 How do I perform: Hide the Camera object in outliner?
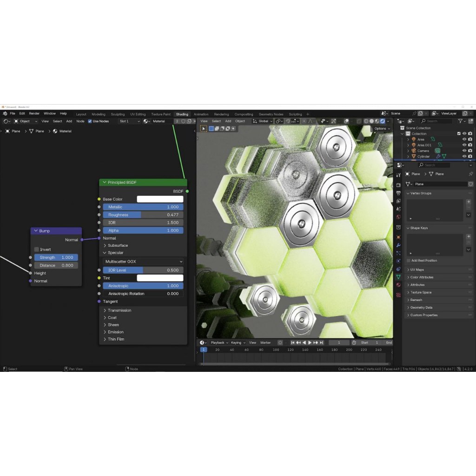click(x=464, y=151)
